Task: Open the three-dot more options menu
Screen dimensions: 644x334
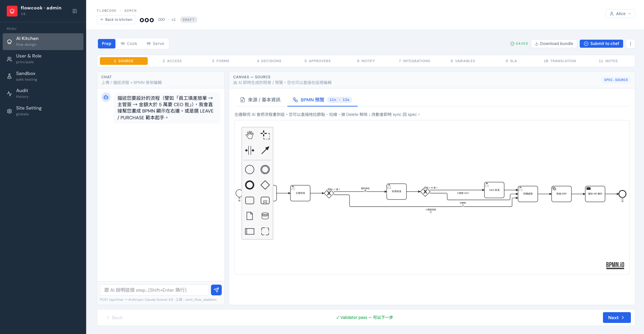Action: click(x=631, y=44)
